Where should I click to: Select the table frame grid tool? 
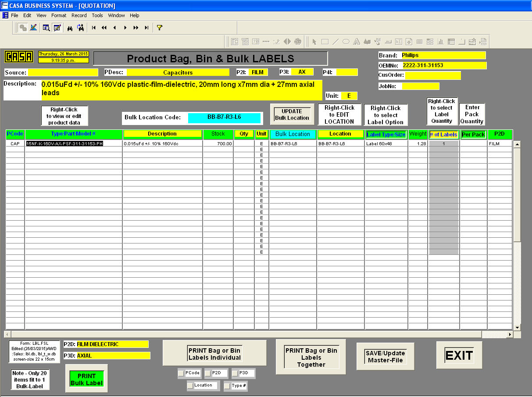(420, 42)
